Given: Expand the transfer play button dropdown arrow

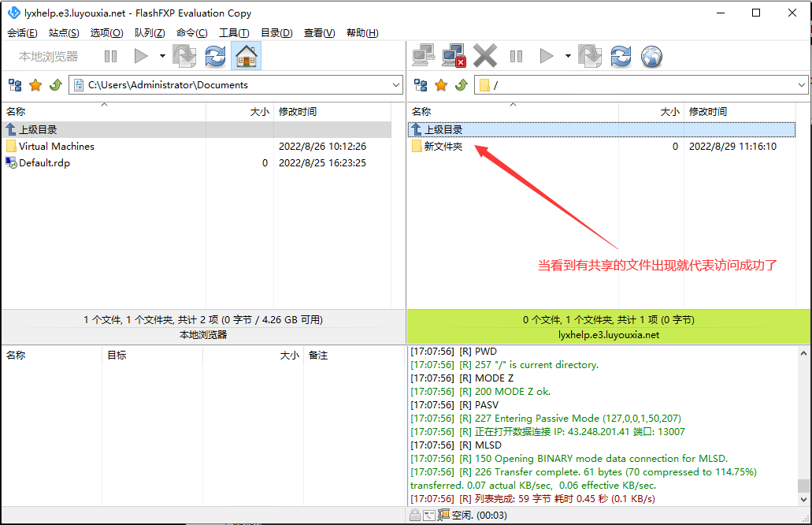Looking at the screenshot, I should pyautogui.click(x=566, y=55).
